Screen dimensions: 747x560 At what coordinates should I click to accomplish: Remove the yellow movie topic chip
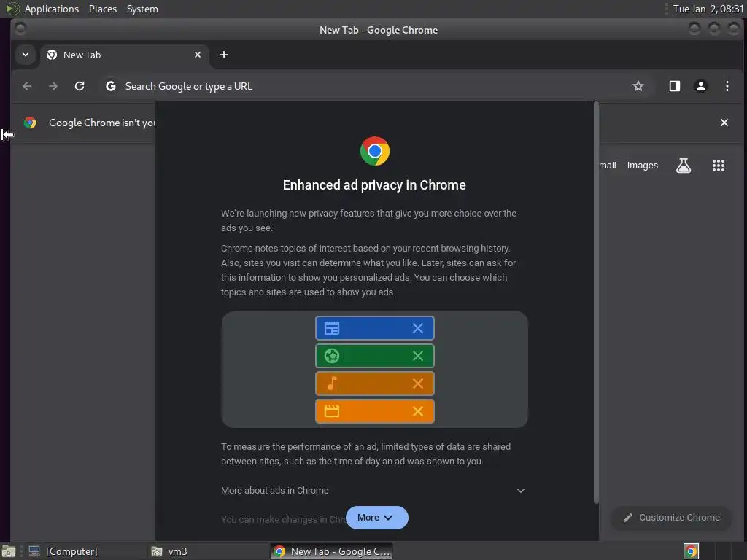[x=418, y=411]
